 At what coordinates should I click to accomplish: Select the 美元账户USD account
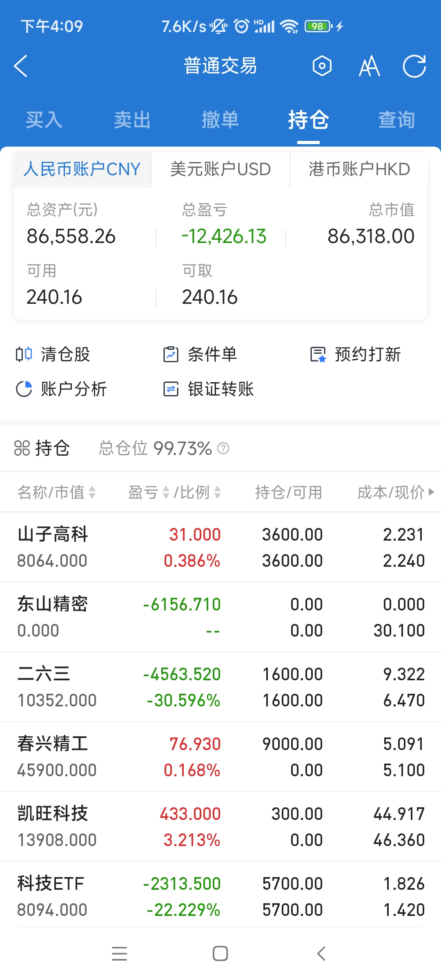[220, 169]
